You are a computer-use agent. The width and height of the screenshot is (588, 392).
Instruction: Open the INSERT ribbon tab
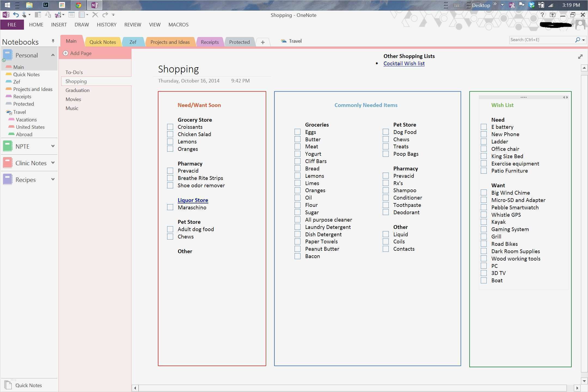(59, 25)
